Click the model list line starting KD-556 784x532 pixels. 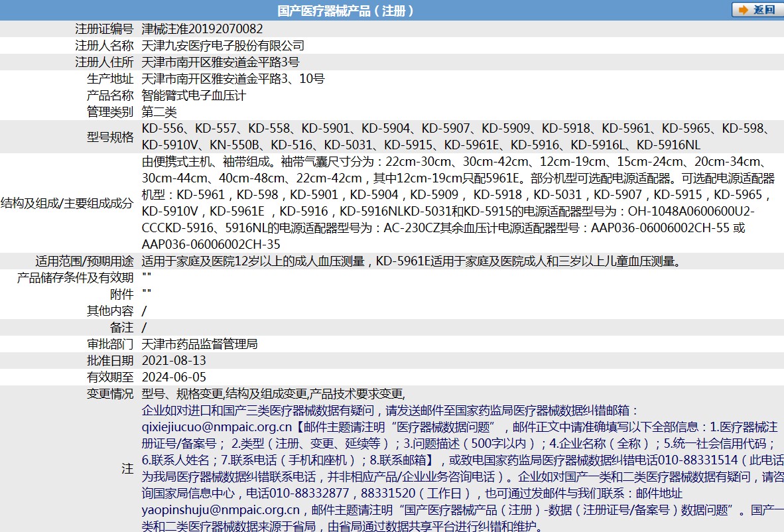[x=456, y=129]
